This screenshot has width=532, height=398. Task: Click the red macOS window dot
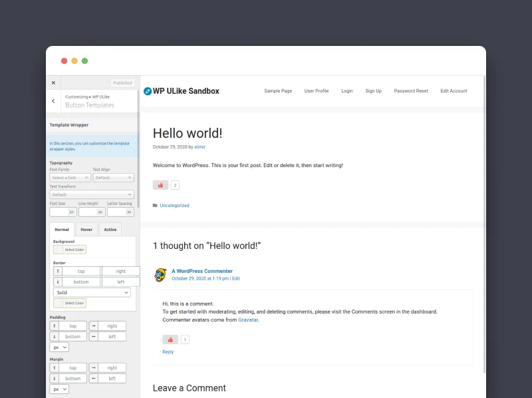(65, 61)
